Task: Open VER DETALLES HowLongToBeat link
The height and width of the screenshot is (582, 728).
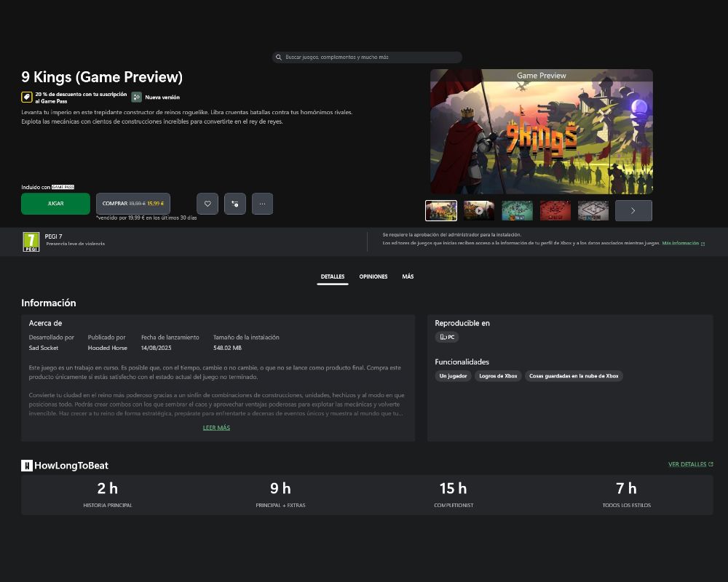Action: coord(690,464)
